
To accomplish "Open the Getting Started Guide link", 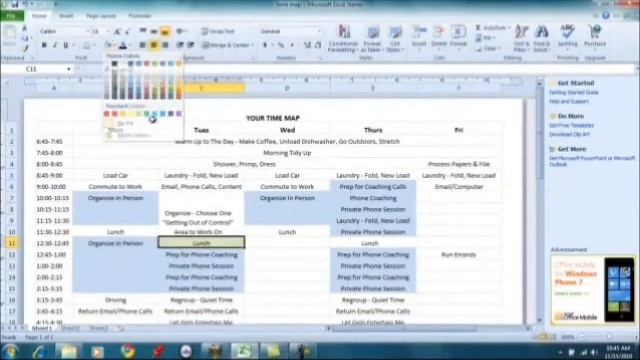I will (x=573, y=93).
